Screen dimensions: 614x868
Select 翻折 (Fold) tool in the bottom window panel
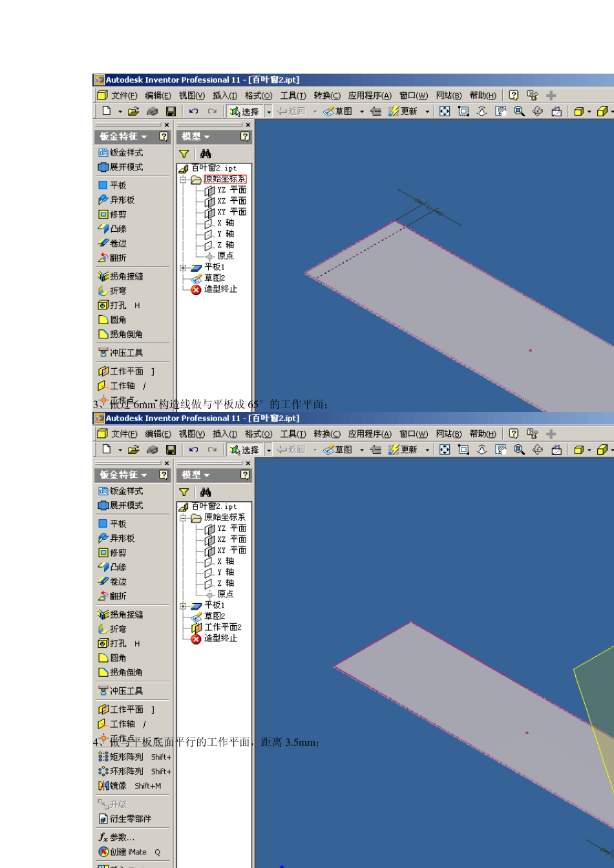coord(113,595)
